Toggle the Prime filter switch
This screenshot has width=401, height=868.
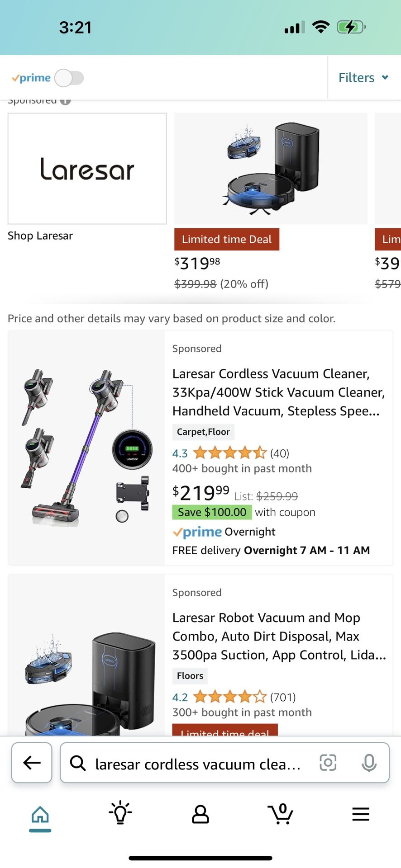[x=69, y=78]
